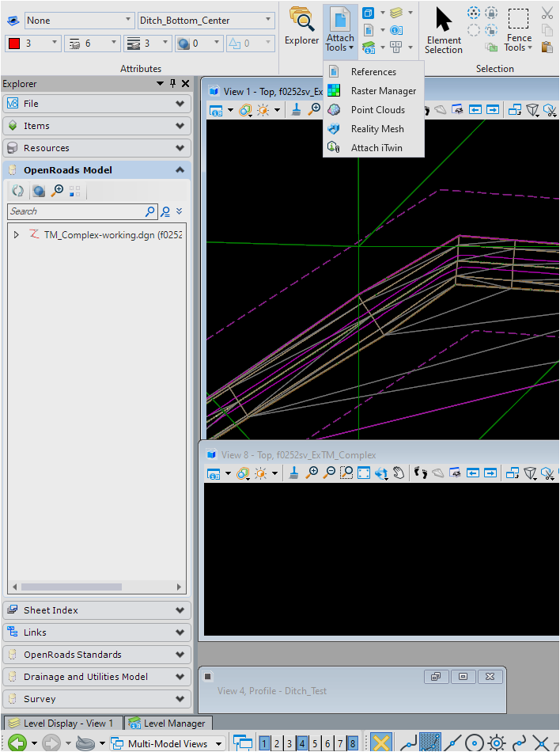Toggle view 1 in view toggles bar
The image size is (560, 752).
coord(264,744)
